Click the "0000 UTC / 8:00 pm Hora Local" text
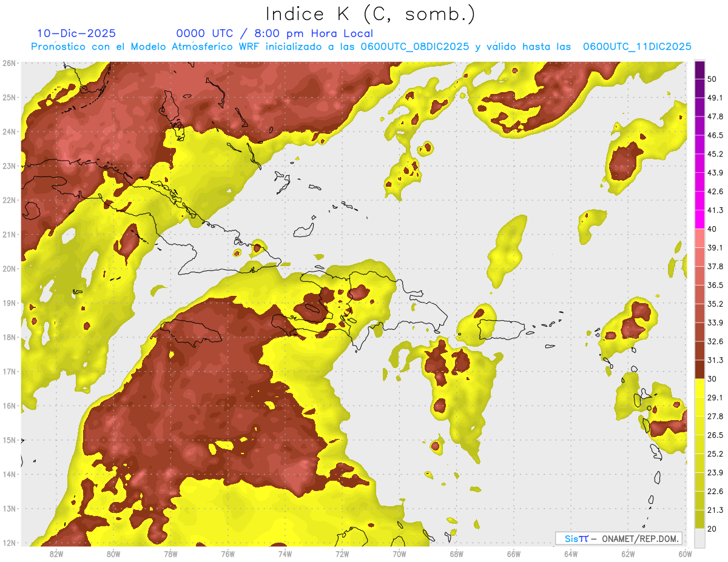The width and height of the screenshot is (728, 562). 274,33
